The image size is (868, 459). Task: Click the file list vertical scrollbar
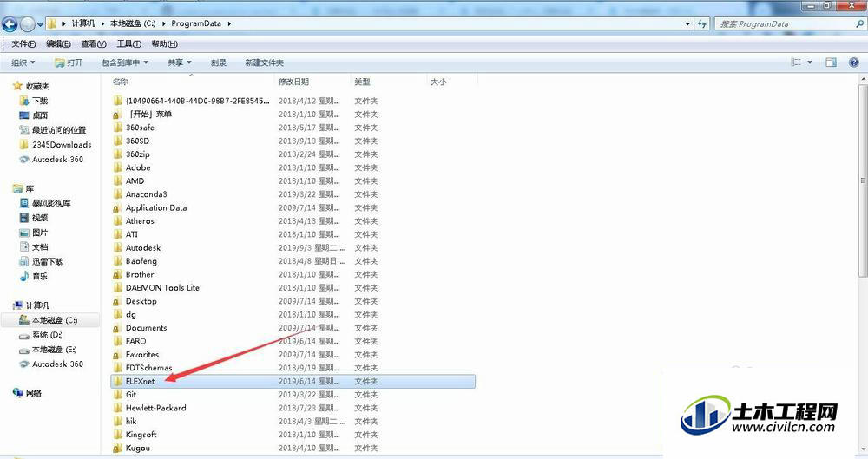(x=863, y=180)
